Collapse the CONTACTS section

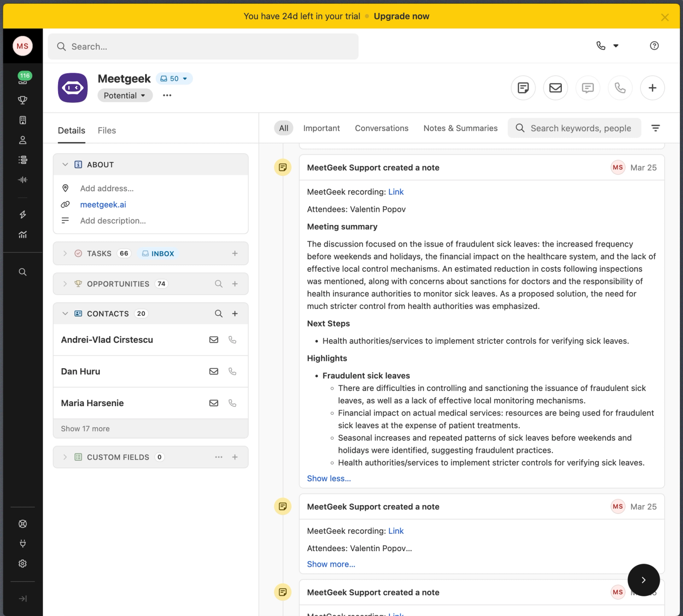coord(65,314)
